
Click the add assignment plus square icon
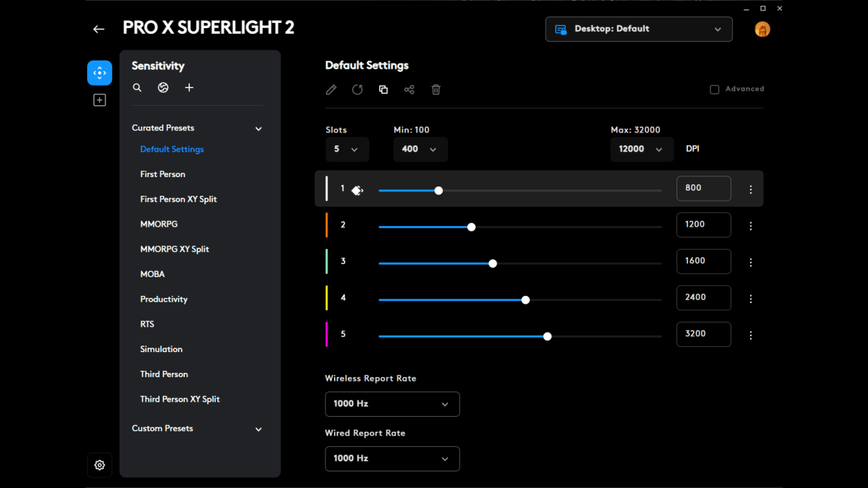(x=99, y=100)
